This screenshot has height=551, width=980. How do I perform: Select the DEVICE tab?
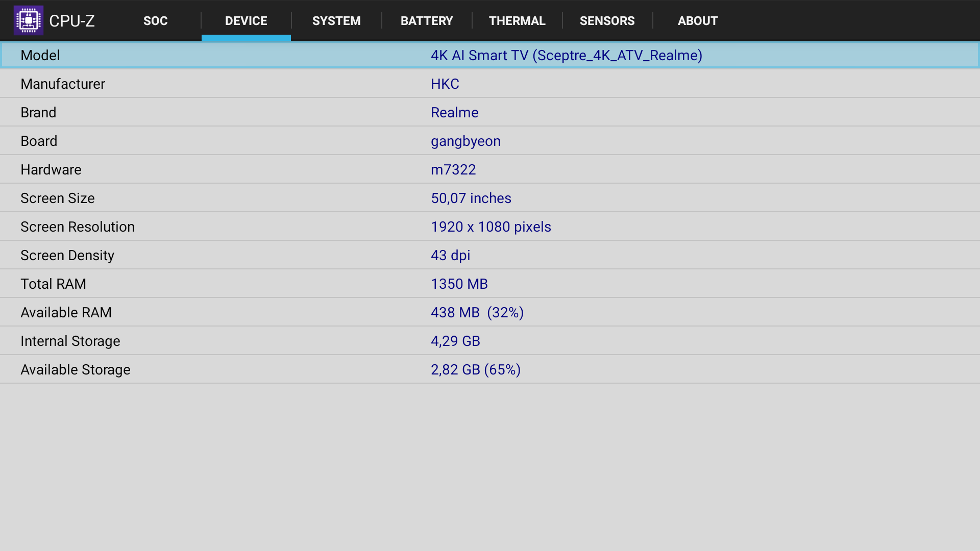(246, 21)
